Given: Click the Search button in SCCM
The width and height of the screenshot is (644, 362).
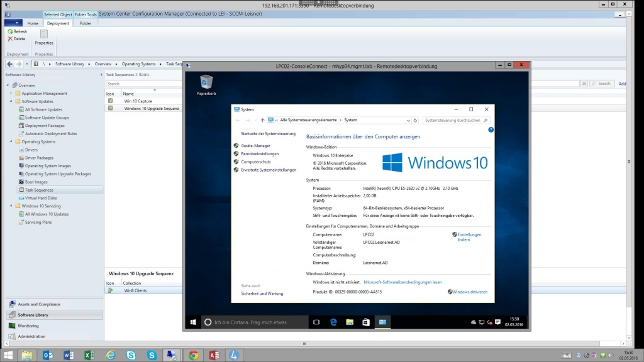Looking at the screenshot, I should pyautogui.click(x=602, y=84).
